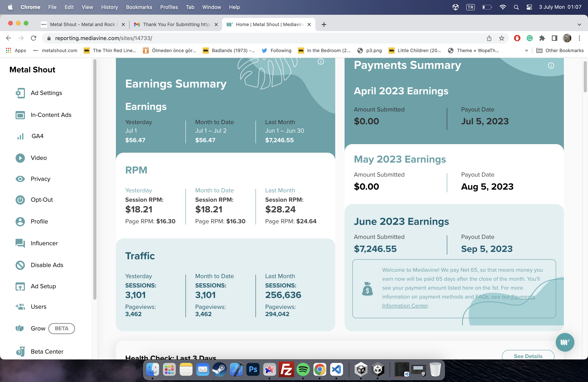This screenshot has width=588, height=382.
Task: Open the Chrome profile avatar
Action: coord(567,38)
